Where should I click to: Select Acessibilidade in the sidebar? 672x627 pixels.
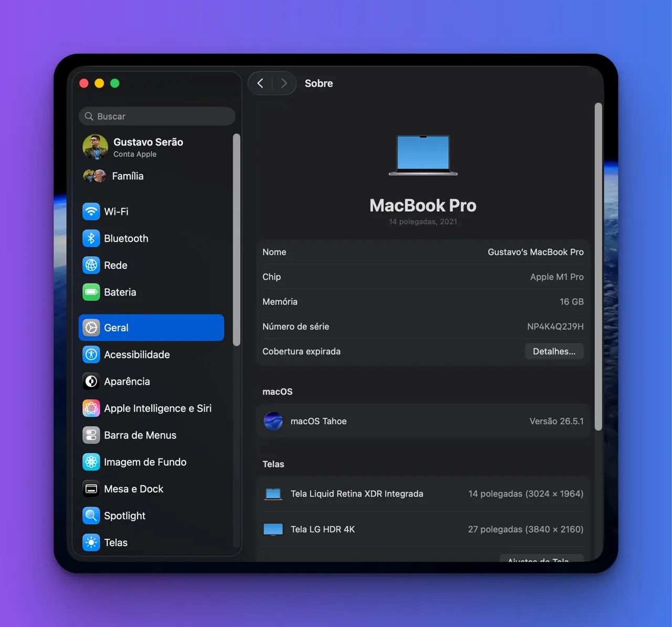click(151, 354)
